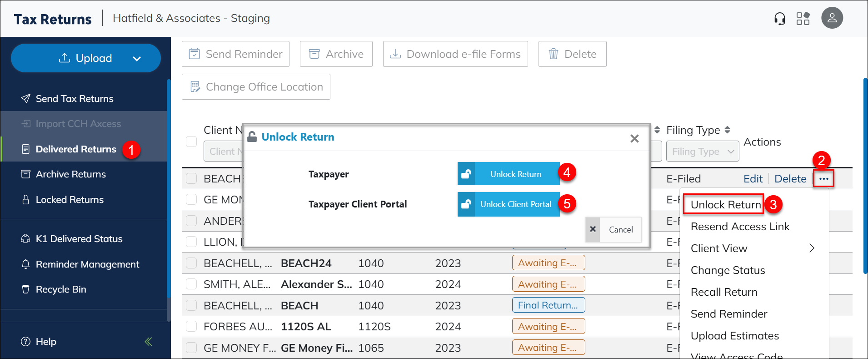Open the apps grid icon in header
Screen dimensions: 868x359
pos(803,19)
